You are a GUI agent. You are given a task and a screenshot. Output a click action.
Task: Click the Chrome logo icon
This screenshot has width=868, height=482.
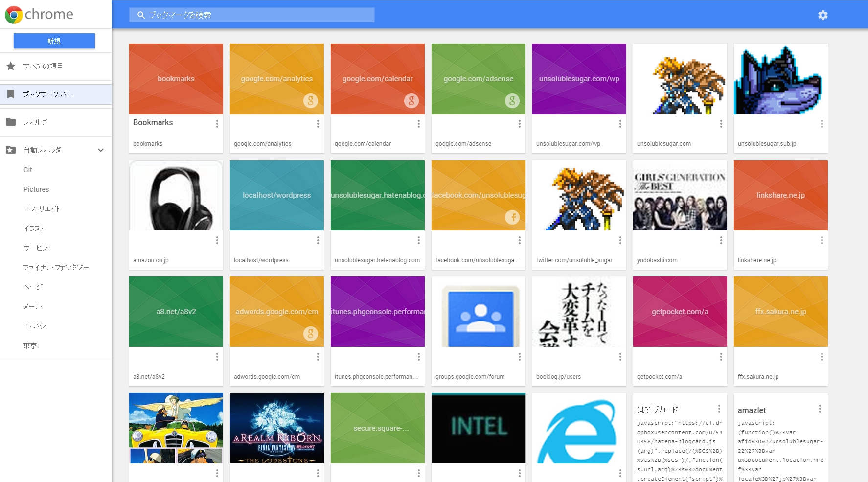[14, 15]
